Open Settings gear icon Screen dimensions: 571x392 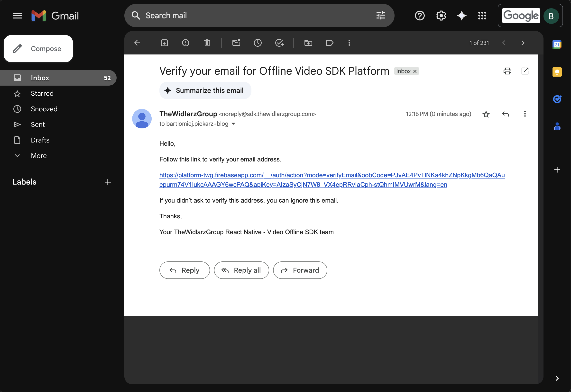(441, 16)
